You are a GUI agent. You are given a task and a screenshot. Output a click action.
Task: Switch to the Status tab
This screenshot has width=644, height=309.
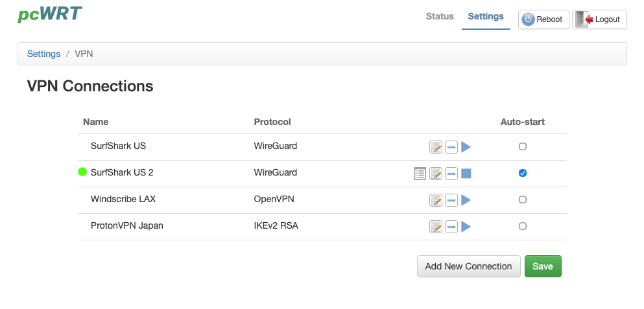440,17
